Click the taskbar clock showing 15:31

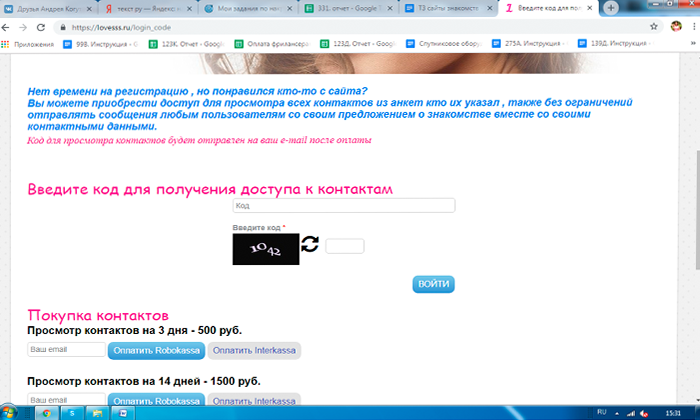[673, 413]
